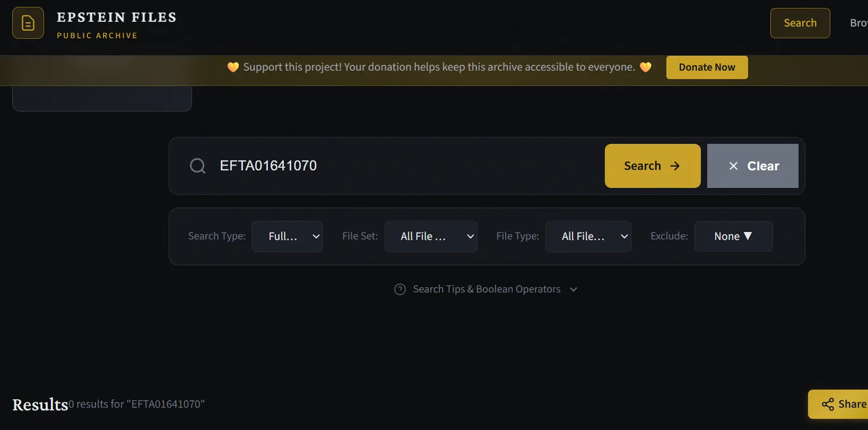Click the document logo icon in header

coord(28,23)
